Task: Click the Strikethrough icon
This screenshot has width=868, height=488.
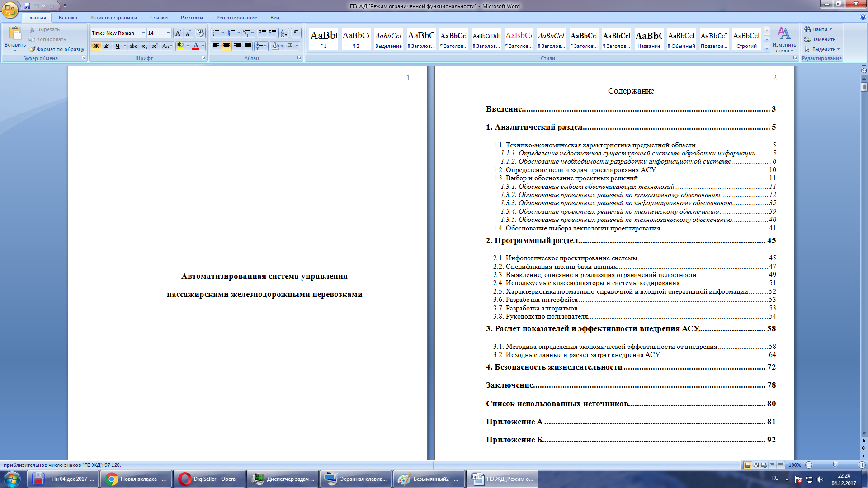Action: coord(133,46)
